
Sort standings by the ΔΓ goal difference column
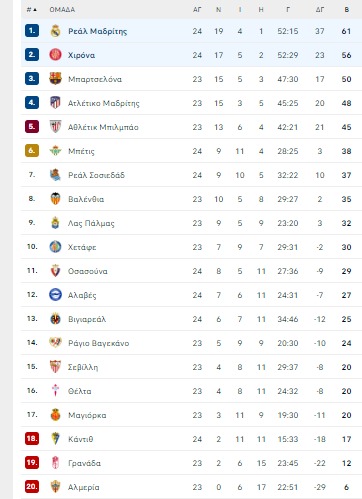click(x=320, y=10)
